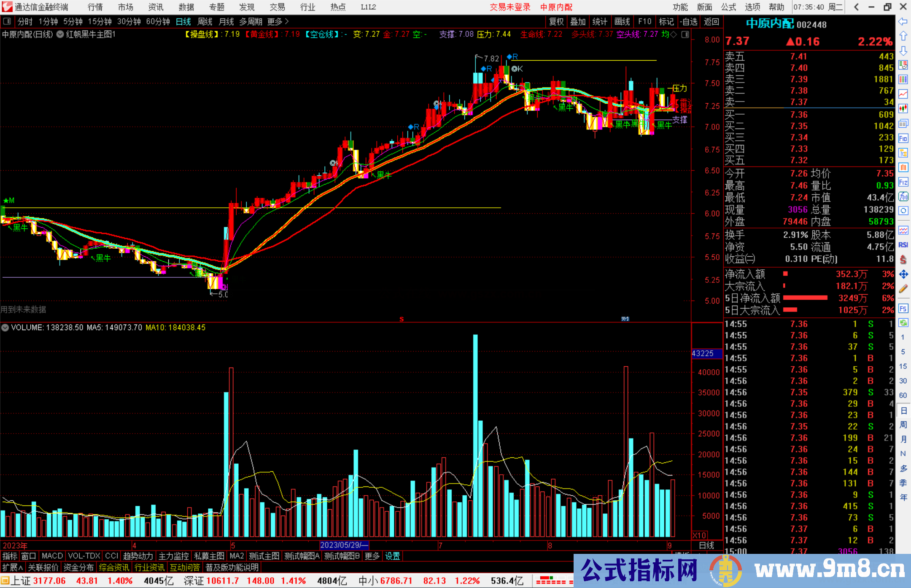Click the RSI indicator sidebar icon
Screen dimensions: 911x588
point(903,245)
